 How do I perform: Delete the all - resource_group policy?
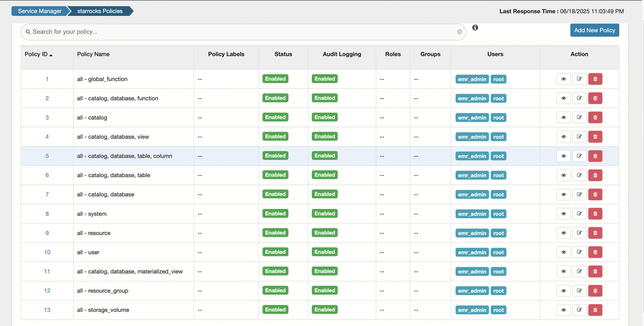point(595,290)
